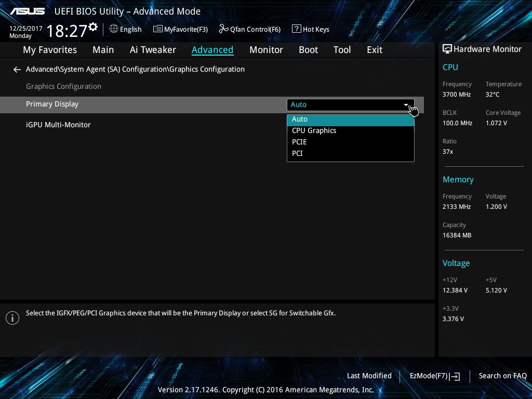This screenshot has width=532, height=399.
Task: Click the info icon beside help text
Action: point(12,318)
